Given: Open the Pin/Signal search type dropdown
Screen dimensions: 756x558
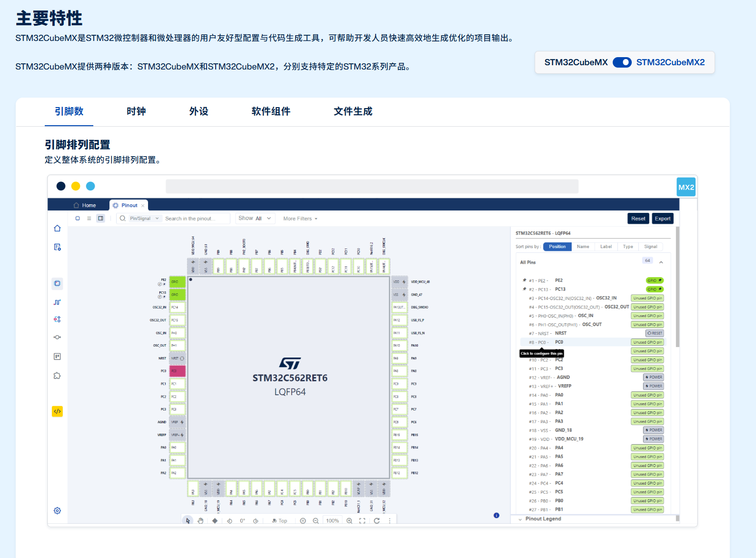Looking at the screenshot, I should (x=145, y=219).
